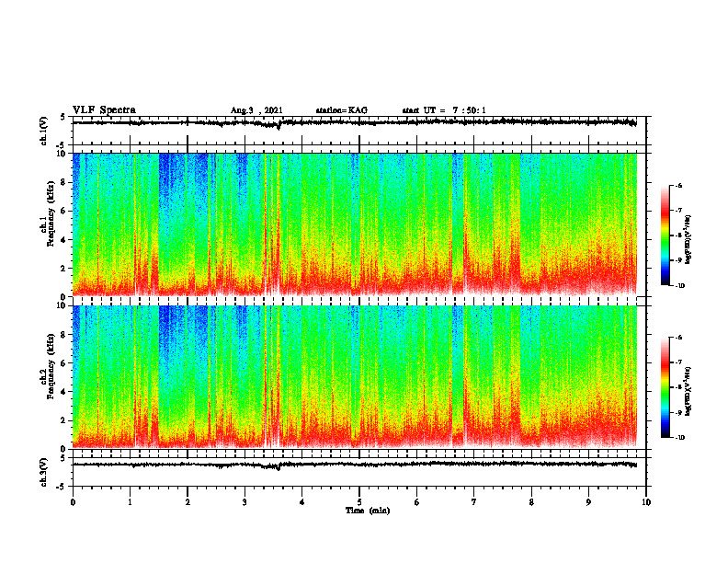Click the "start UT = 7:50:1" text
The image size is (728, 563).
(444, 110)
